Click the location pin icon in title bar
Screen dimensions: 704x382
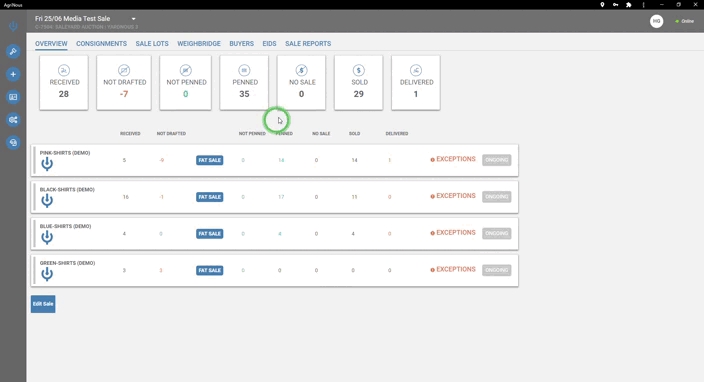coord(602,4)
